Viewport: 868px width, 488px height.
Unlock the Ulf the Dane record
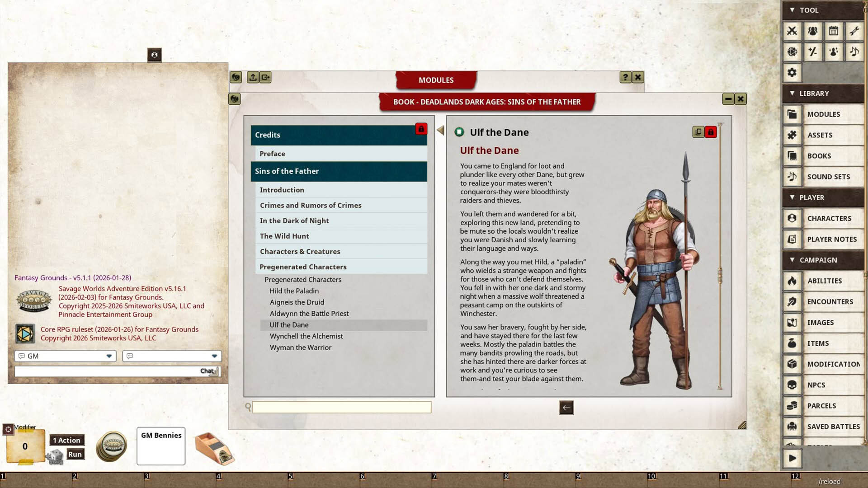[x=711, y=132]
